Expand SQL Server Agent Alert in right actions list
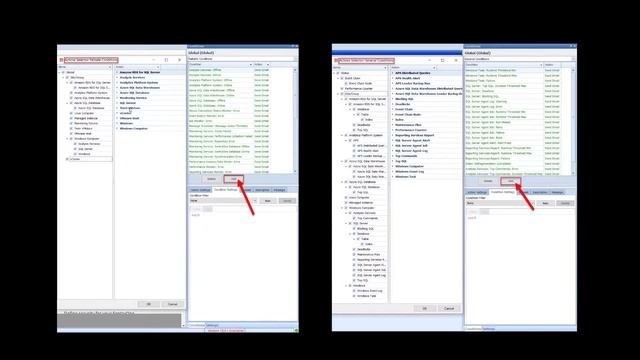Viewport: 640px width, 360px height. pos(393,140)
